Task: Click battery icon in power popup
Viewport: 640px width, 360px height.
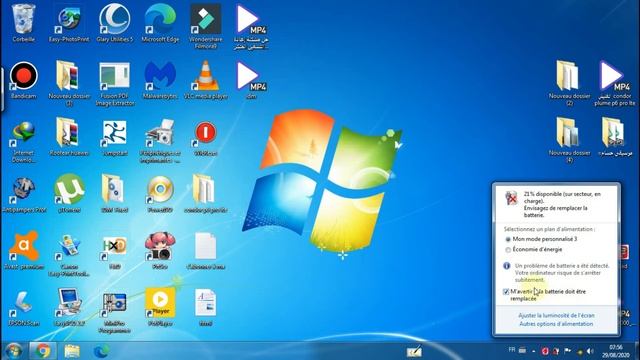Action: [511, 198]
